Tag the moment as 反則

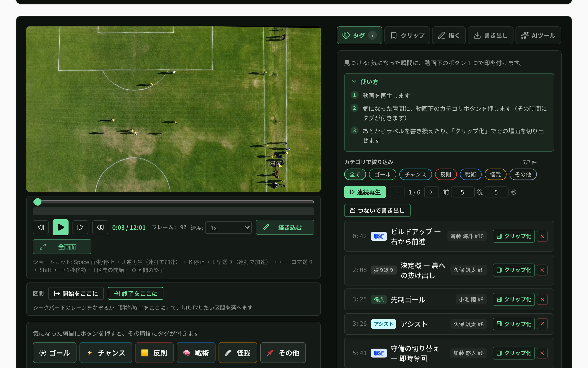pyautogui.click(x=154, y=353)
